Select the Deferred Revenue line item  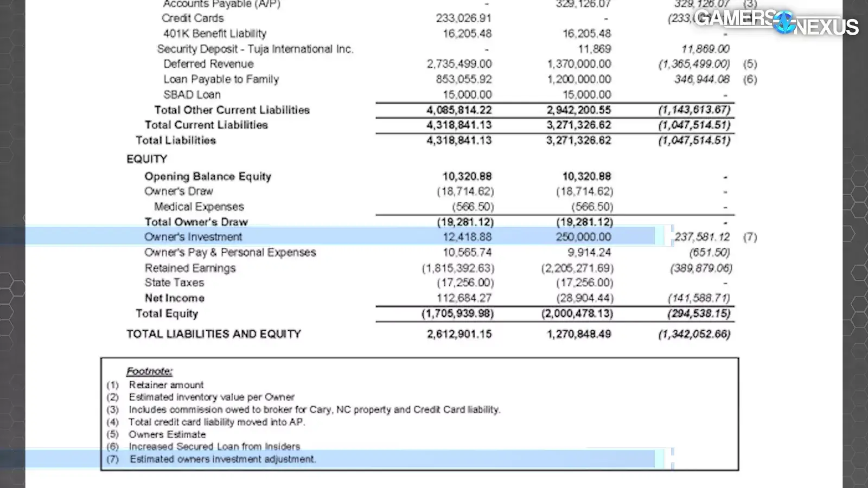(x=208, y=64)
